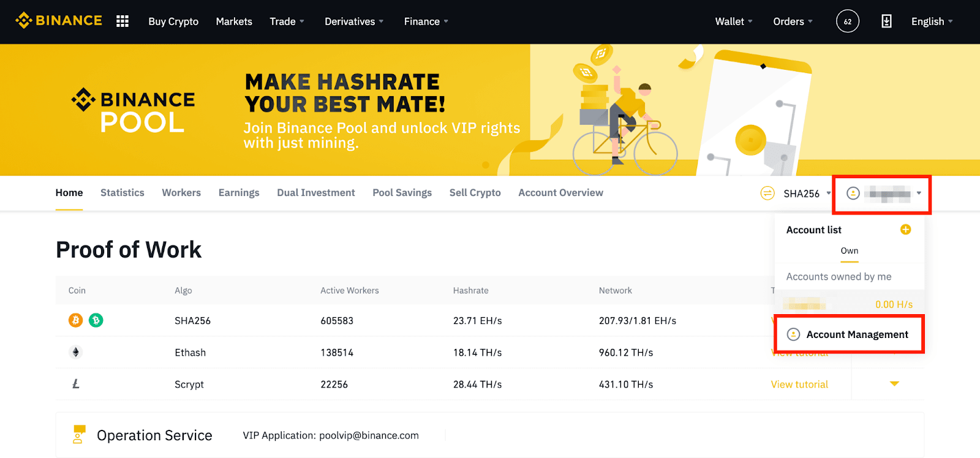Open the Orders dropdown
Viewport: 980px width, 458px height.
(793, 21)
